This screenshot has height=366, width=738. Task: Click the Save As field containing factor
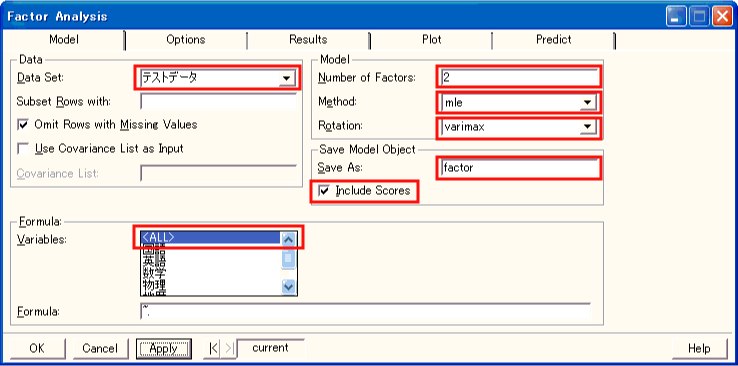pyautogui.click(x=519, y=167)
